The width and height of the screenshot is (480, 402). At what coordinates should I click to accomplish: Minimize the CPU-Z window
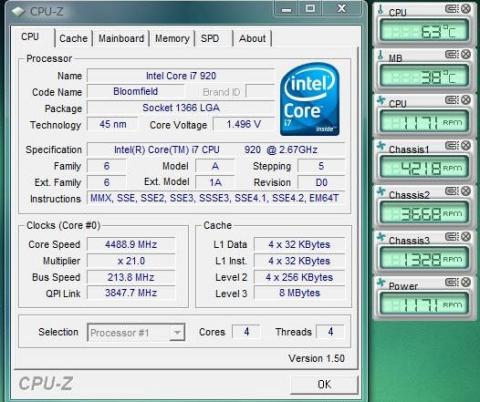pos(286,9)
